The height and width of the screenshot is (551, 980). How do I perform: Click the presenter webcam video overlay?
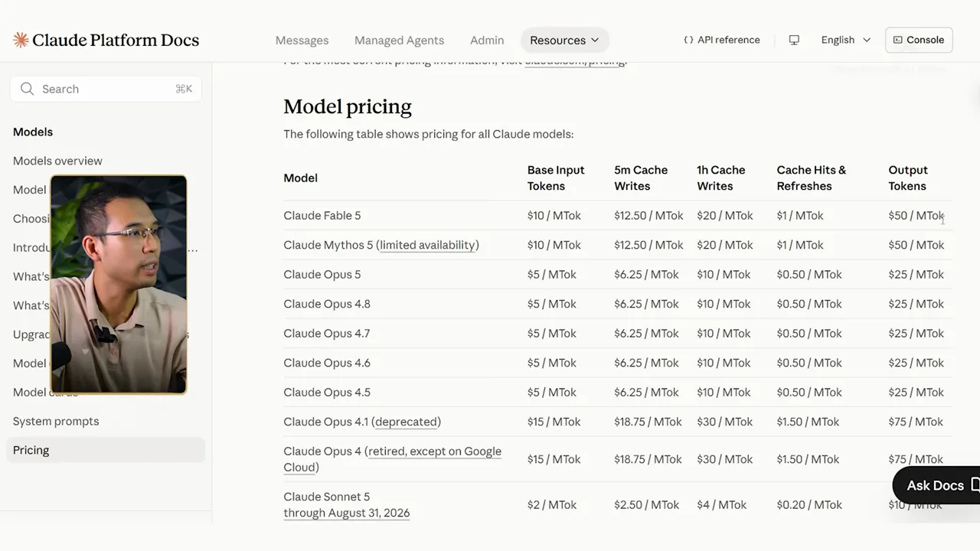[x=119, y=285]
